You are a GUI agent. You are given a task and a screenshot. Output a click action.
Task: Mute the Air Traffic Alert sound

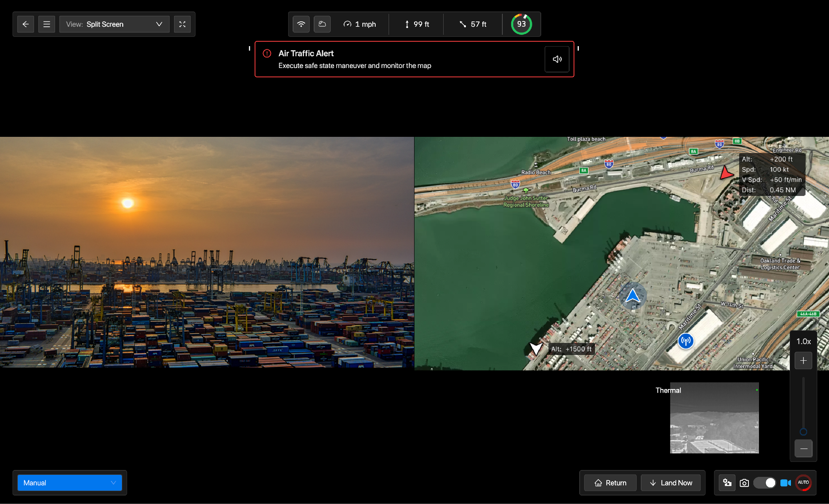[x=557, y=59]
